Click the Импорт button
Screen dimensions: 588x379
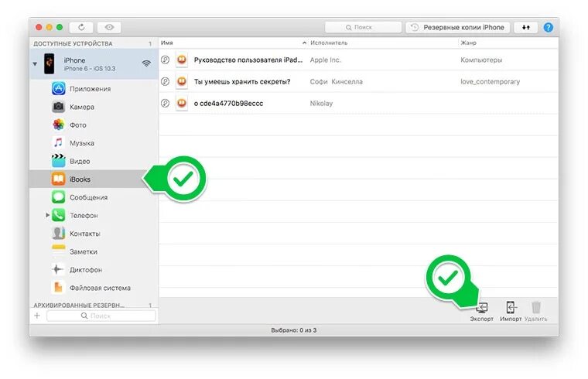[x=511, y=312]
